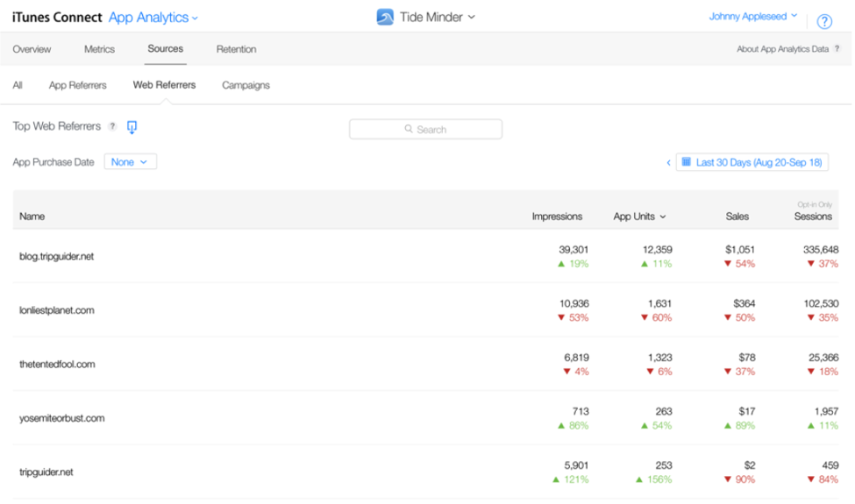Sort by the App Units column
Screen dimensions: 855x504
click(x=639, y=217)
